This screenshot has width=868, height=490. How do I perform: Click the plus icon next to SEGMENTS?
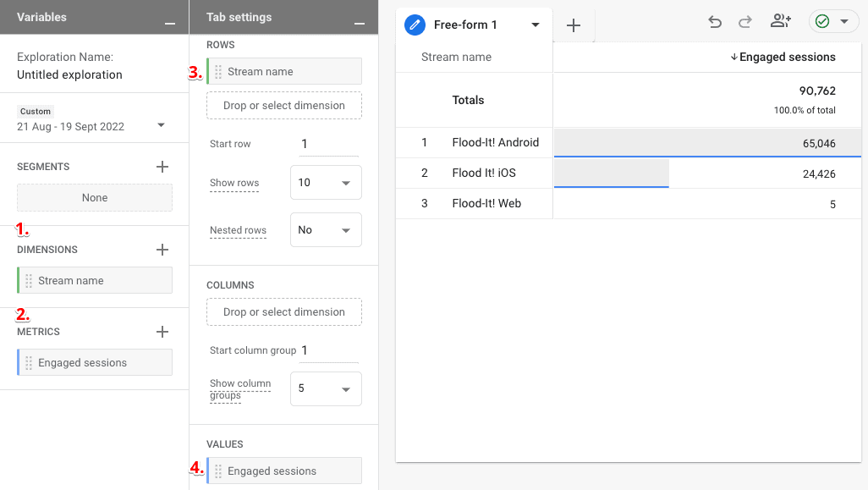tap(162, 167)
